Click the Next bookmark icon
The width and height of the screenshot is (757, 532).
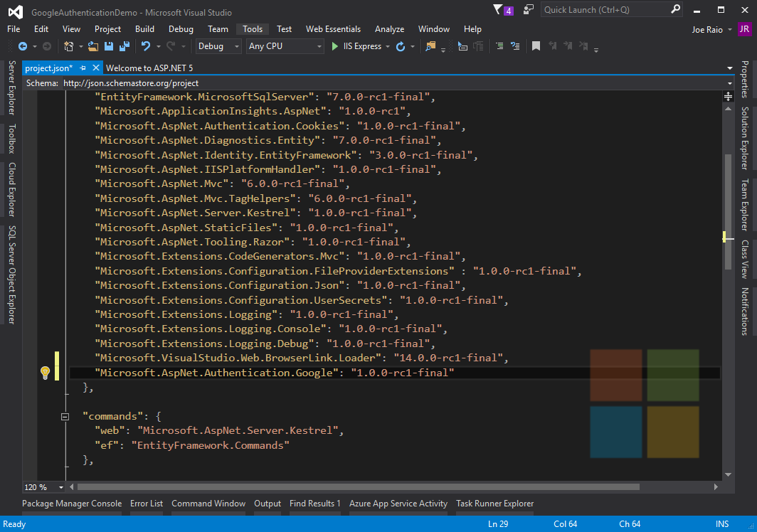point(568,46)
